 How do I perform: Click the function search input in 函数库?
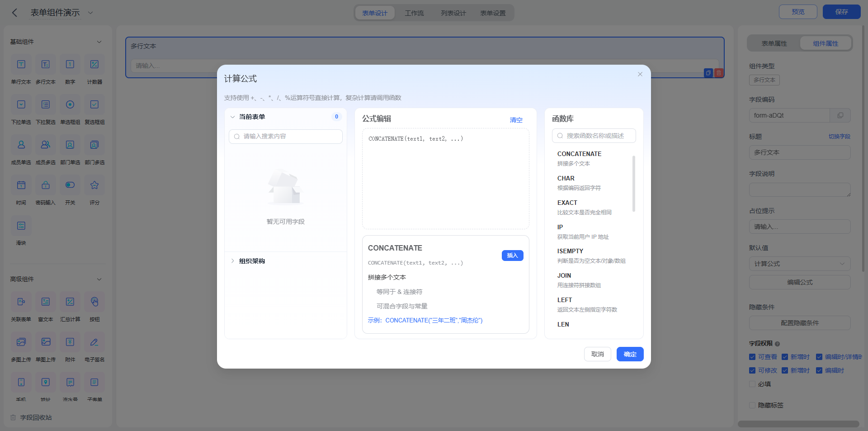coord(594,136)
